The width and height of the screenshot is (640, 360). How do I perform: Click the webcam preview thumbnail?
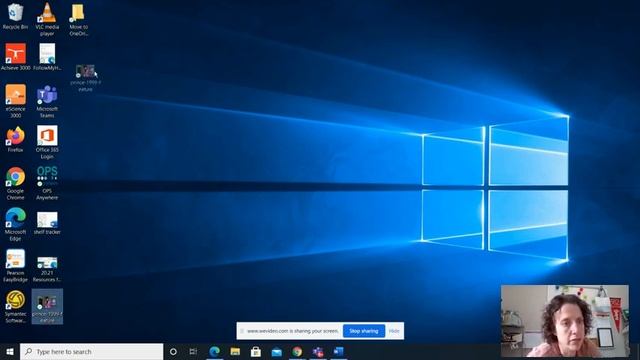pos(565,321)
